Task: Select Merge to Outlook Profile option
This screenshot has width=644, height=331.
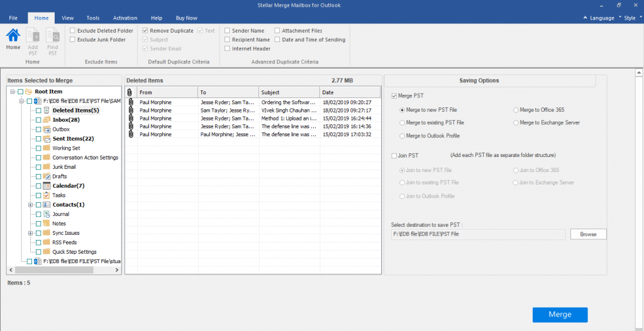Action: coord(402,136)
